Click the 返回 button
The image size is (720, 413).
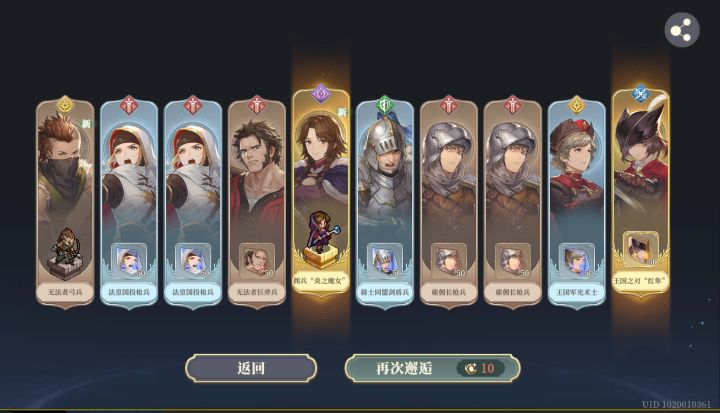(251, 368)
